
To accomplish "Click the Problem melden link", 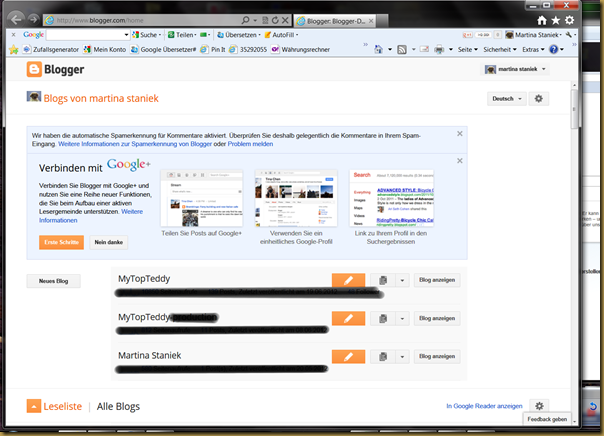I will click(x=250, y=144).
